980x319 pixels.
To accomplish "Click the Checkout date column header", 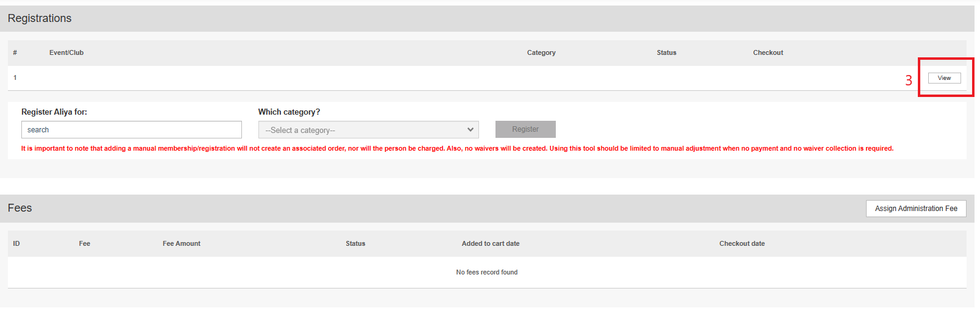I will (x=741, y=244).
